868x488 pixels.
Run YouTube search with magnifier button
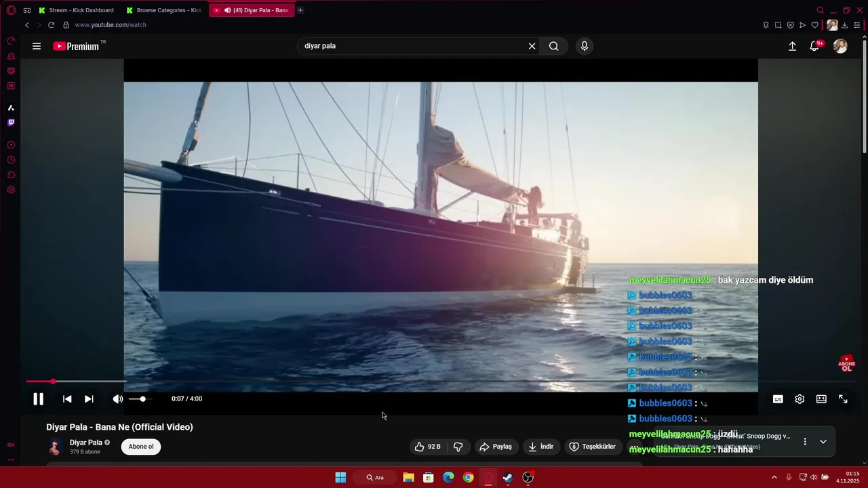(554, 46)
